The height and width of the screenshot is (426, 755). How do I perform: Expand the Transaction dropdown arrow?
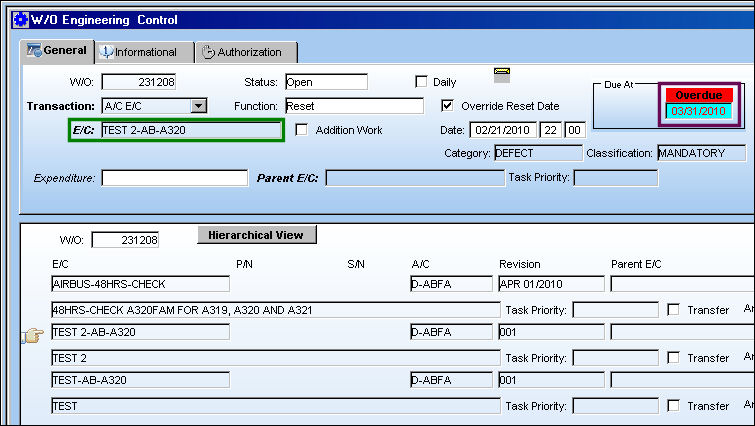198,105
